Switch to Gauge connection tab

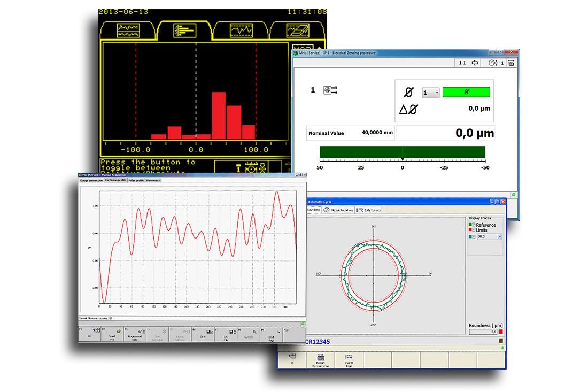coord(91,180)
